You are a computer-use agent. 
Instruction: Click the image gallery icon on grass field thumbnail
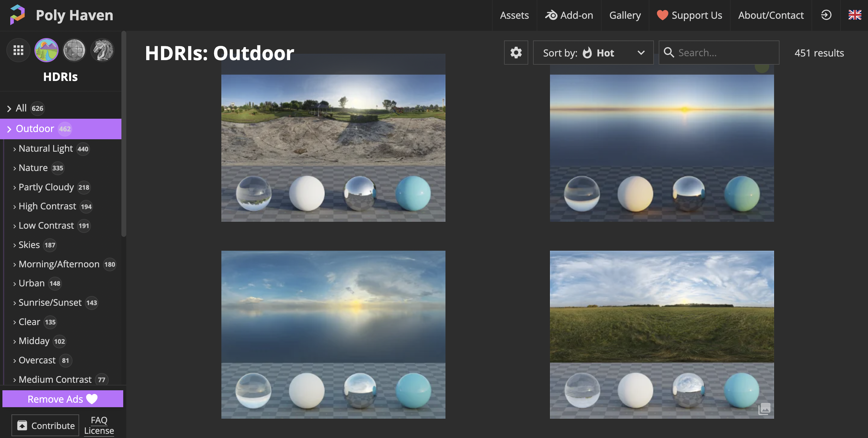pyautogui.click(x=764, y=409)
